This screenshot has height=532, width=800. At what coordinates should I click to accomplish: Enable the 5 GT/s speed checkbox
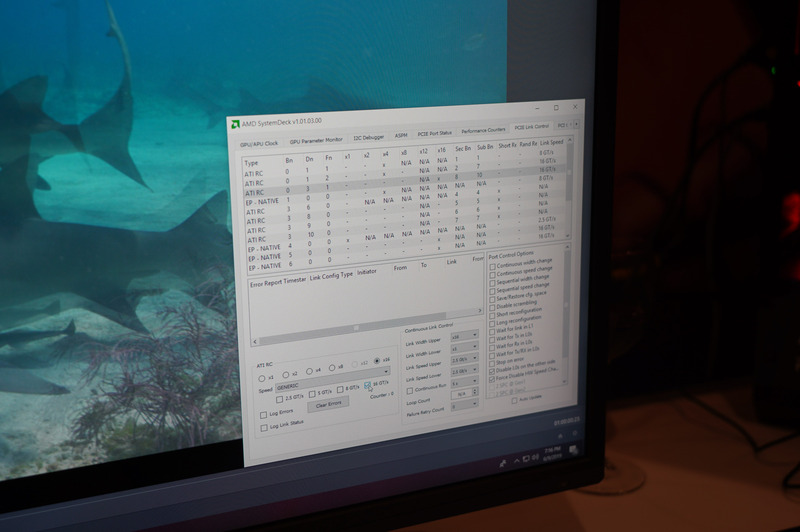312,394
